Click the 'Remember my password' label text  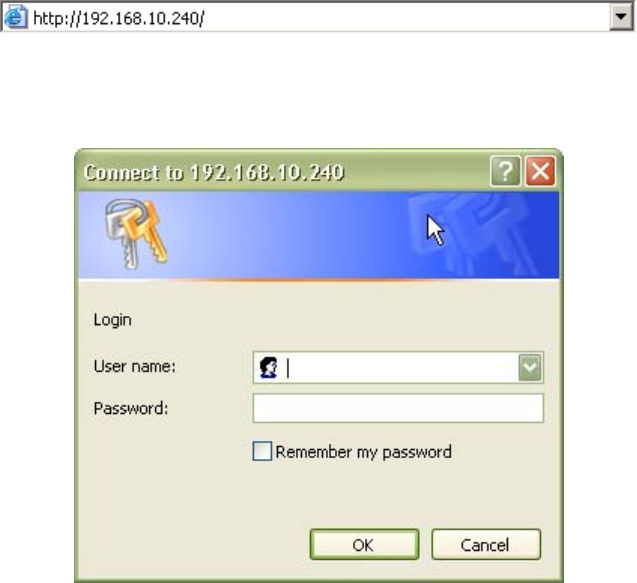click(x=364, y=452)
